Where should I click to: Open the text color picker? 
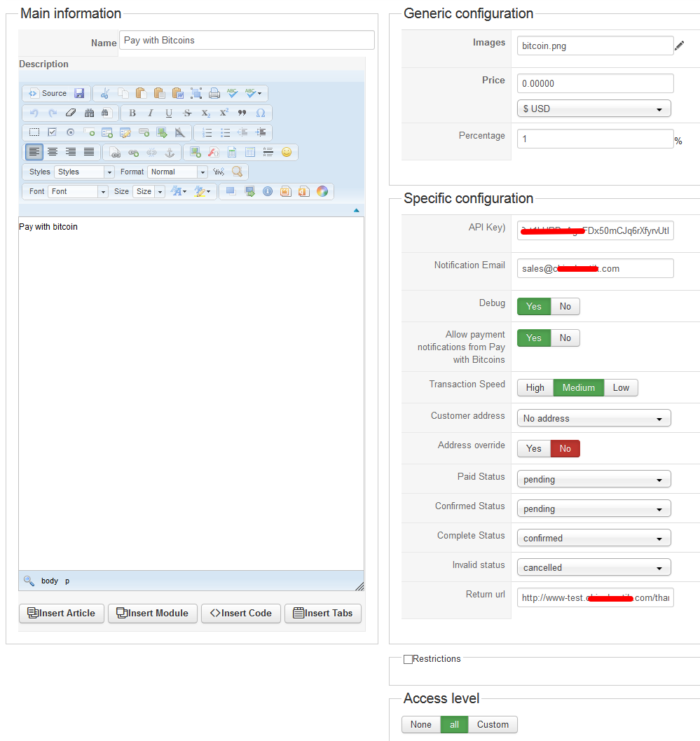click(179, 191)
